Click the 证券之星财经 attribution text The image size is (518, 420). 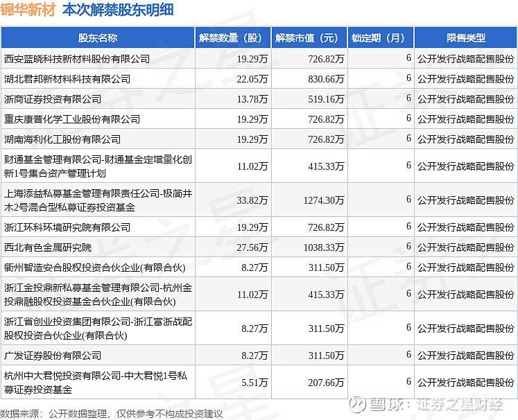460,405
